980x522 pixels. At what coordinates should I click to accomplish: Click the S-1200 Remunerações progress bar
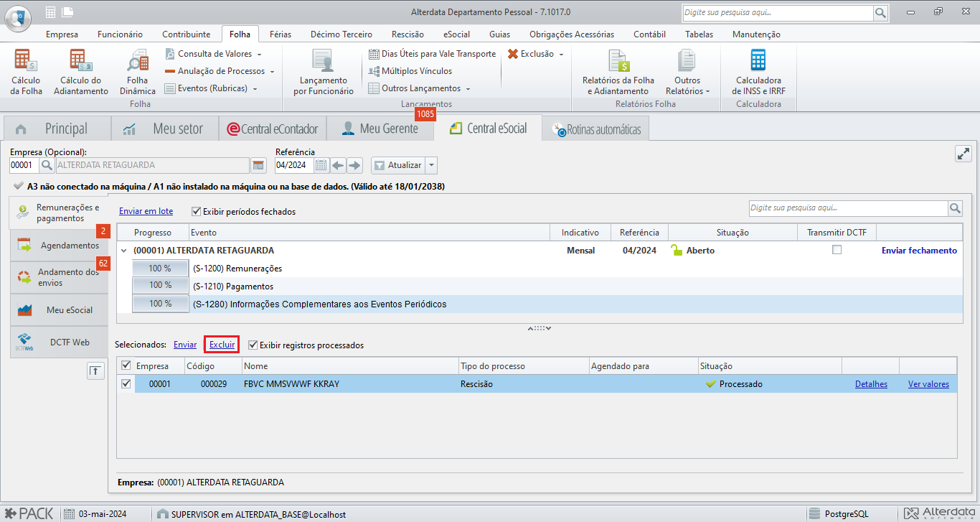coord(160,269)
